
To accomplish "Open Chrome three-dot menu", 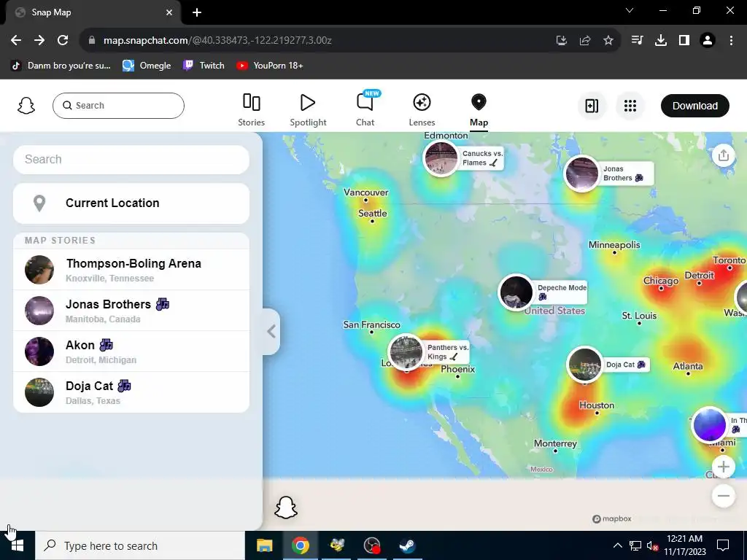I will (731, 41).
